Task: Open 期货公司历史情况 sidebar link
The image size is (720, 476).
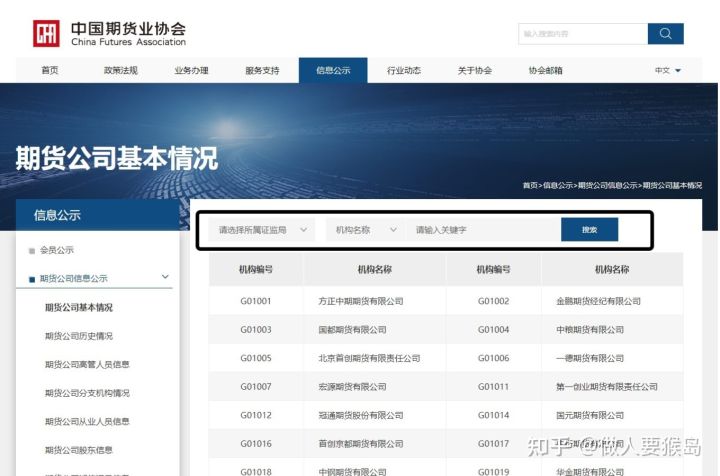Action: point(79,336)
